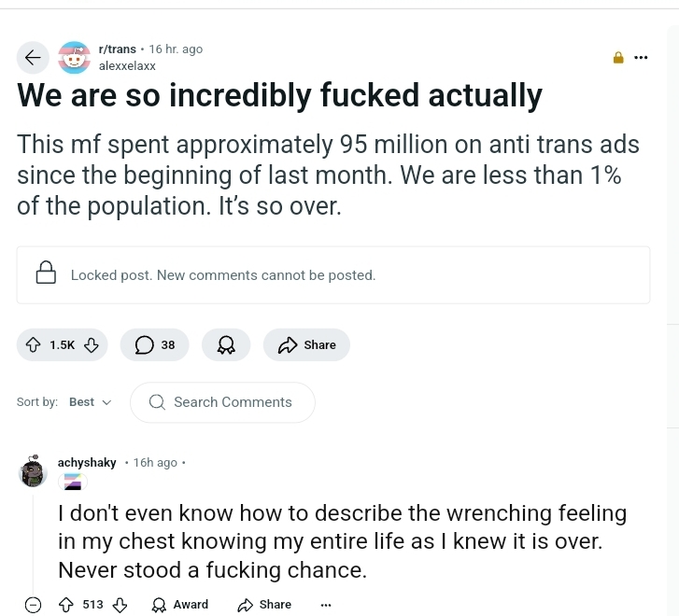Click the back arrow button

pos(33,58)
